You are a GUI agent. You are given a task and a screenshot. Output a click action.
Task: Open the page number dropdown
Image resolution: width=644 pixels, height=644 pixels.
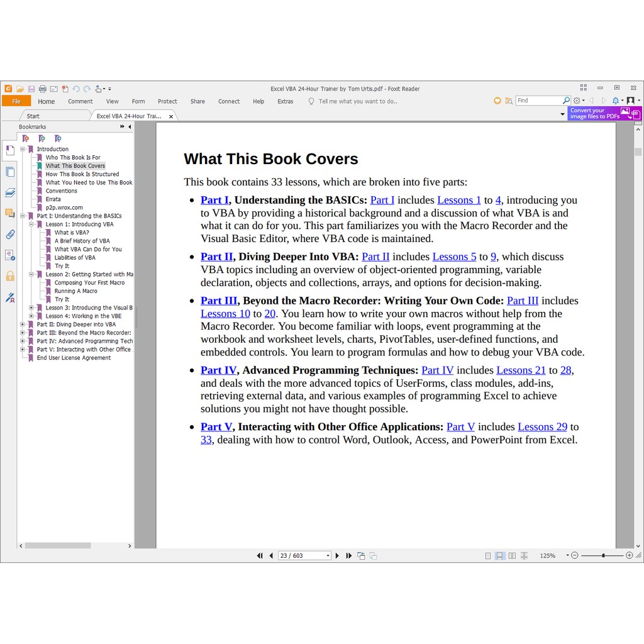(x=328, y=556)
